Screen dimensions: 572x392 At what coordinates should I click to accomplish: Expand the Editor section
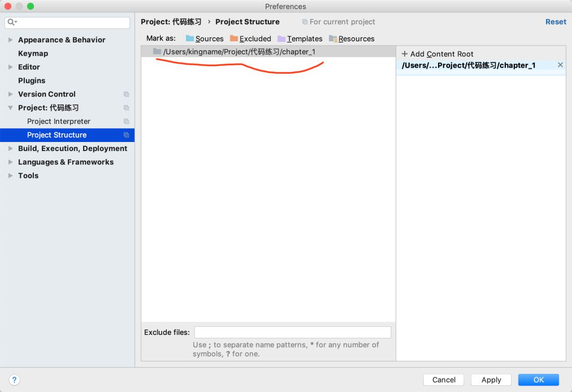tap(11, 67)
